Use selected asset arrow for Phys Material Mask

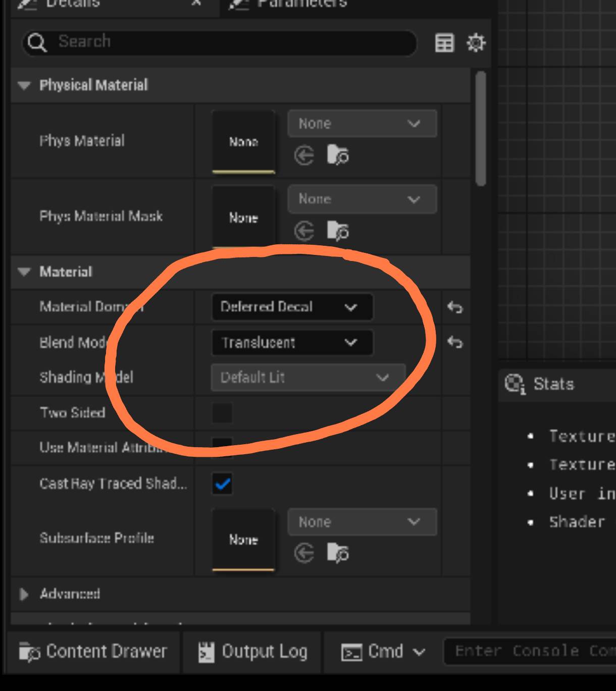(304, 231)
